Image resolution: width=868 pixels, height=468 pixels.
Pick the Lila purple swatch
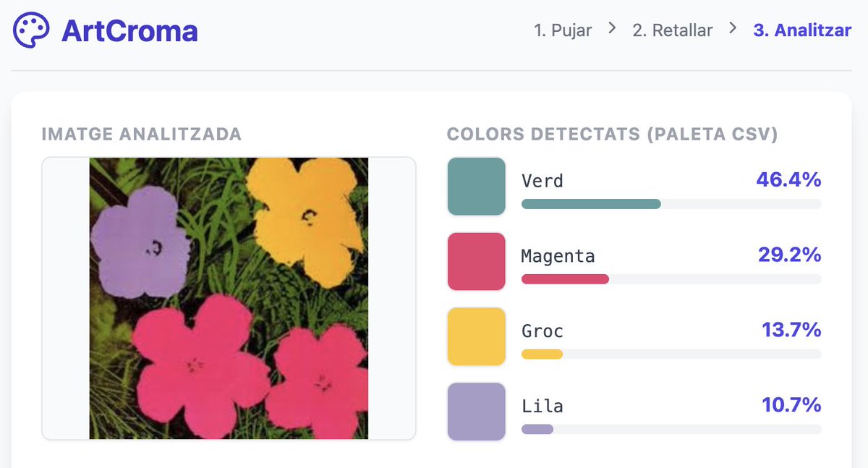click(x=476, y=412)
